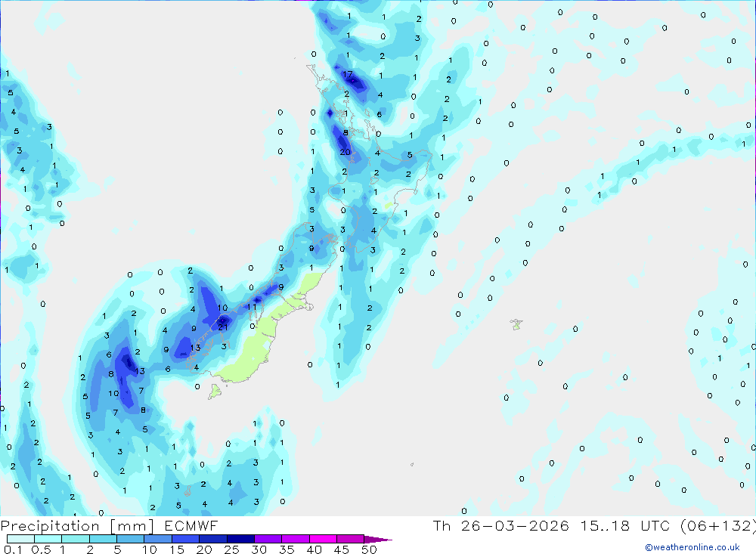Click the legend label '35'
The image size is (756, 554).
pyautogui.click(x=287, y=549)
